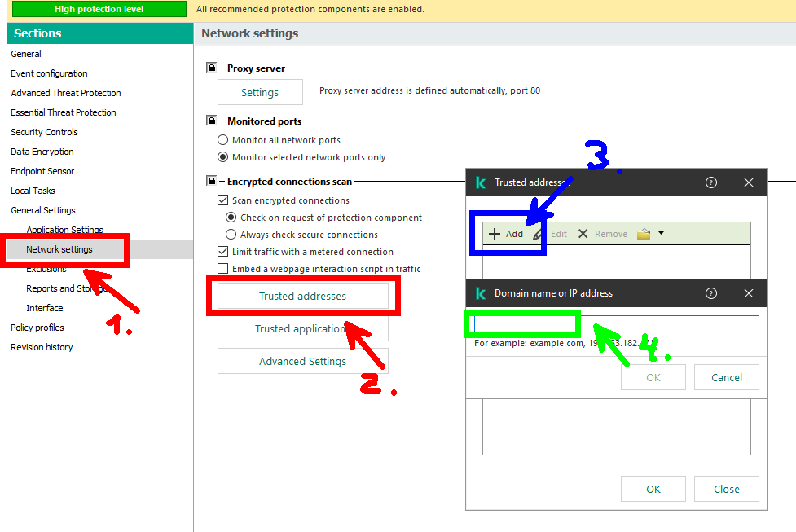Click the High protection level indicator

click(x=99, y=9)
